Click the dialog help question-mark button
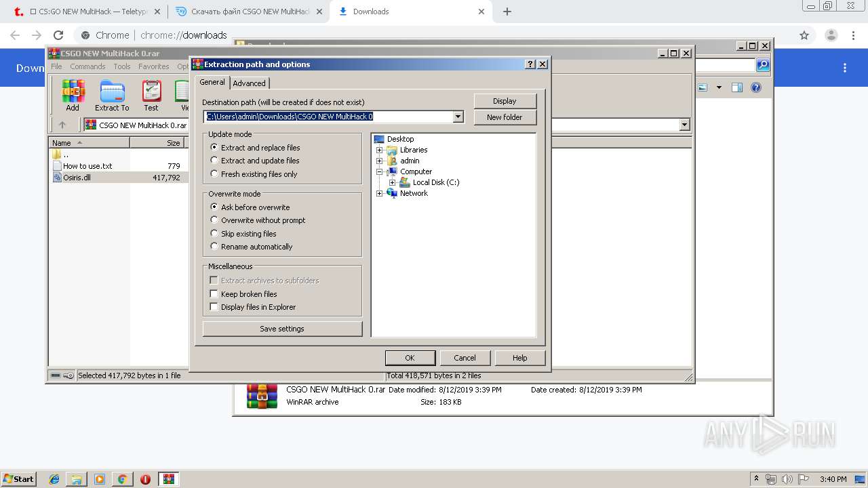 (x=530, y=64)
